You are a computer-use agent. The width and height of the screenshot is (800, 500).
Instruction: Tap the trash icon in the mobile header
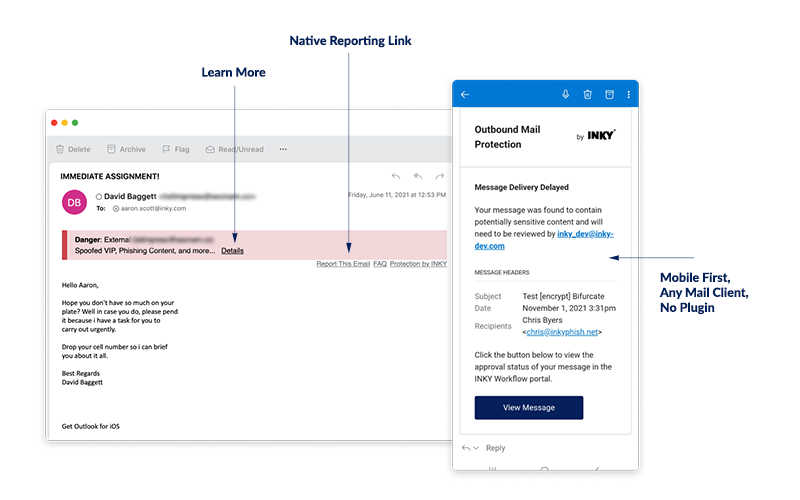coord(587,94)
